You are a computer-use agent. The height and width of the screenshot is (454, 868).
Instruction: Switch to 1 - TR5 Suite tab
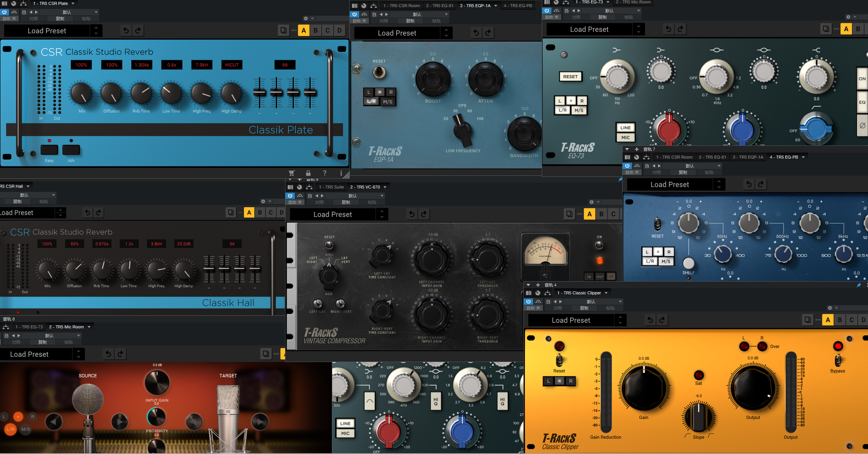click(x=331, y=187)
